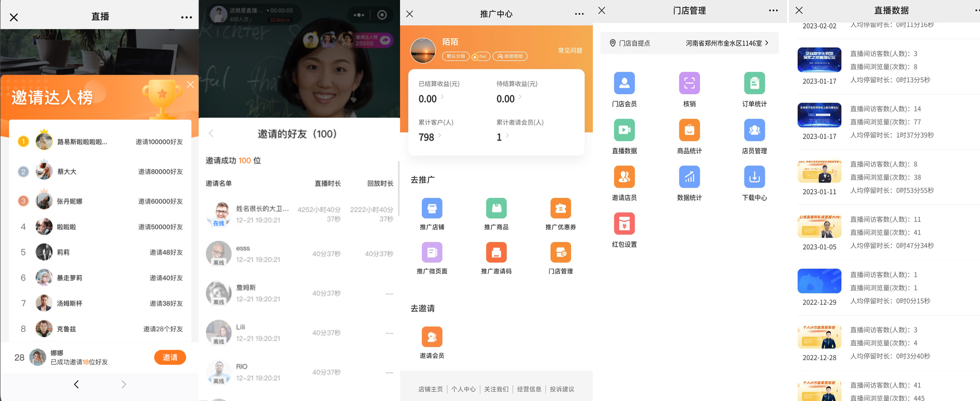Open the 2023-01-11 live stream thumbnail
The height and width of the screenshot is (401, 980).
819,172
